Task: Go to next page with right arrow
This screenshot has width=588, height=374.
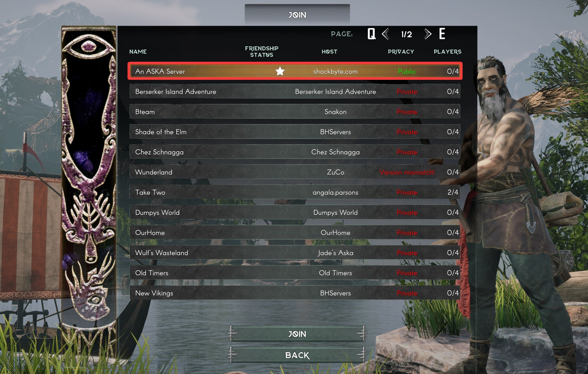Action: click(x=428, y=34)
